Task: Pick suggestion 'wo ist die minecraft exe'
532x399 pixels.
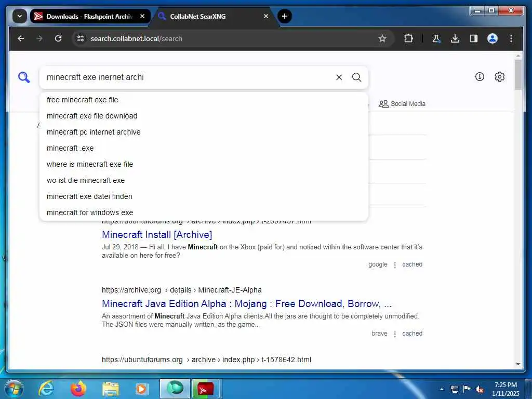Action: (204, 180)
